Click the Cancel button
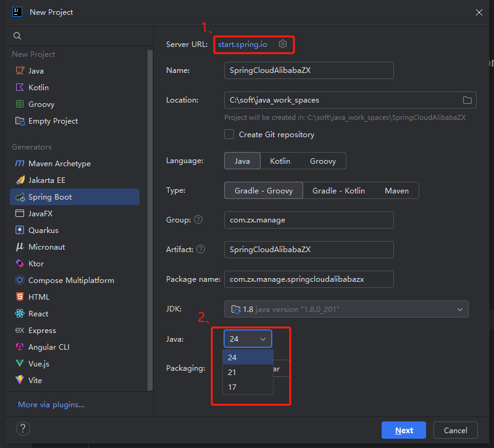 455,430
